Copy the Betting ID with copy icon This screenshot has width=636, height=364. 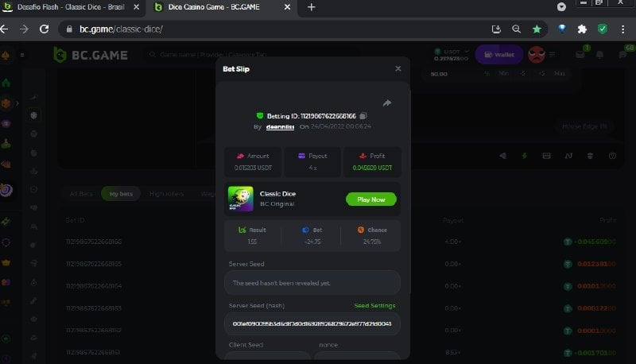tap(363, 116)
